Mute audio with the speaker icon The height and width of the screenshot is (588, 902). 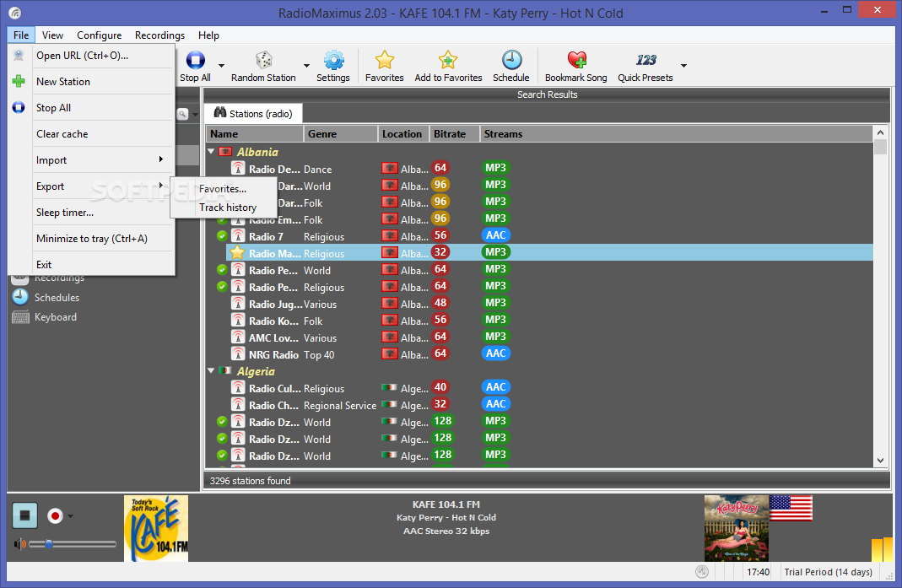point(19,543)
